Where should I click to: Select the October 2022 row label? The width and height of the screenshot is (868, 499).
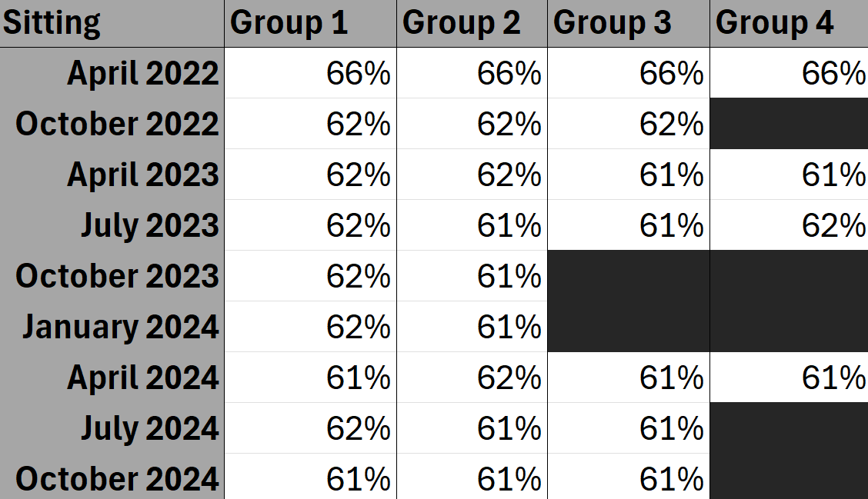click(x=118, y=125)
